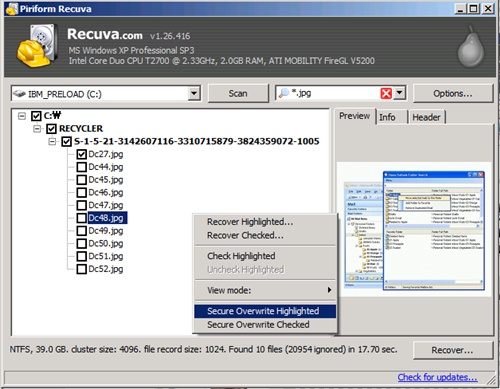Image resolution: width=500 pixels, height=389 pixels.
Task: Check the Dc46.jpg checkbox
Action: click(82, 193)
